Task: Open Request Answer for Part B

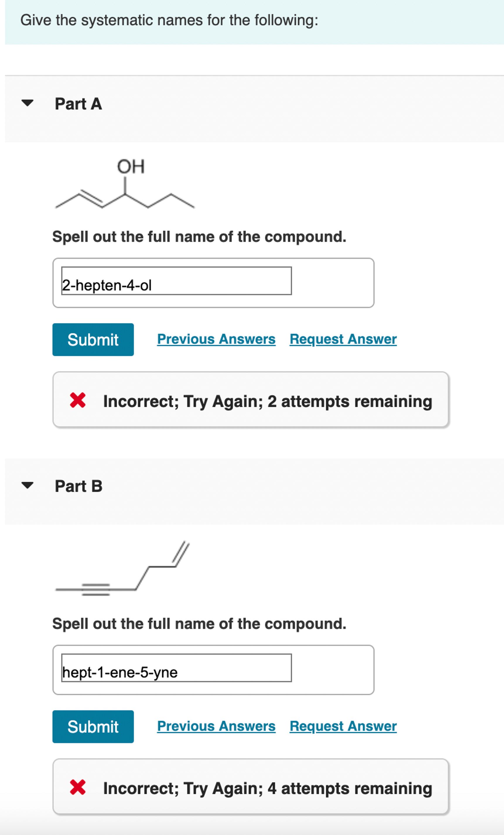Action: [342, 726]
